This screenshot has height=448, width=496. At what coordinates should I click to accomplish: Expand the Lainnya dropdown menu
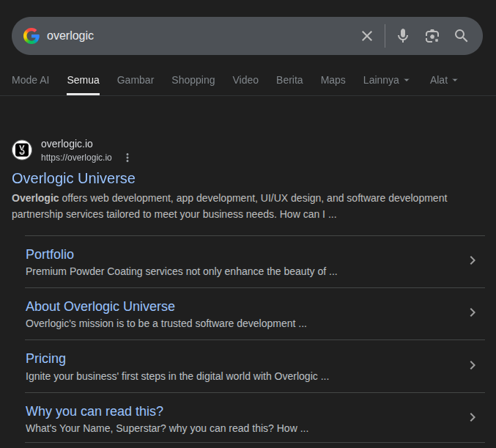[386, 80]
